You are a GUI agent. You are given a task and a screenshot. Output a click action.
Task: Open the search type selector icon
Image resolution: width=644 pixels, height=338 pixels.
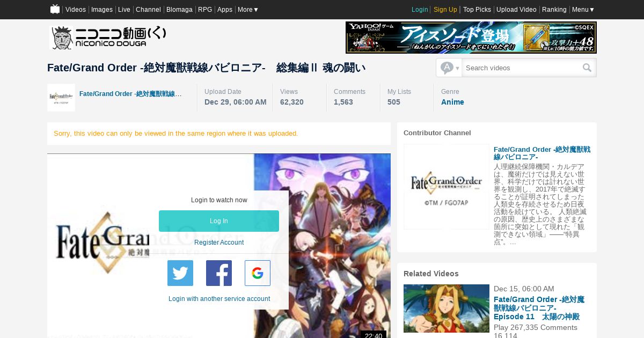[x=449, y=68]
